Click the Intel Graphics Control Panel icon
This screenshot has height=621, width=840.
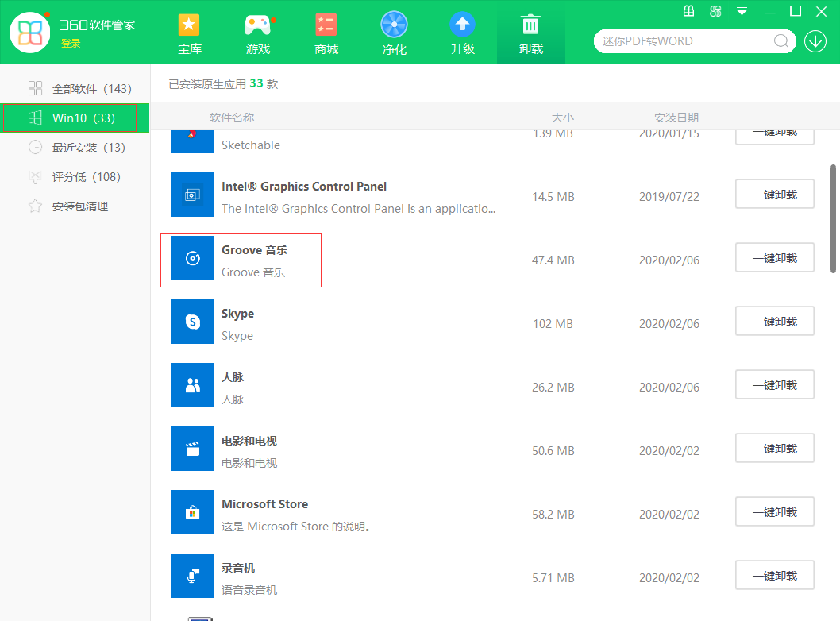(x=192, y=195)
